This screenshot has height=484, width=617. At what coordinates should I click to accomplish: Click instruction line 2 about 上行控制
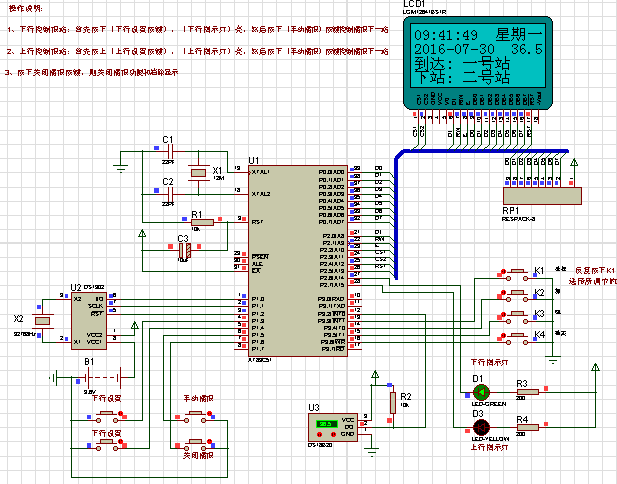coord(198,52)
